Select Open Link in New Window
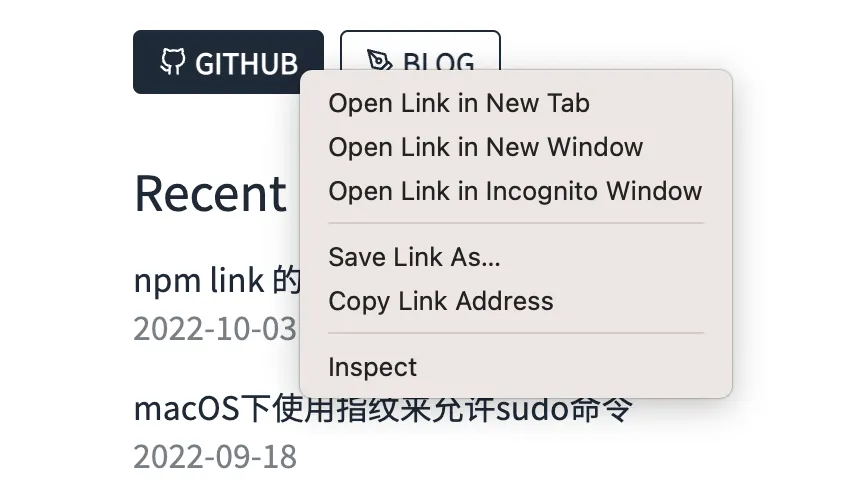 (x=485, y=147)
